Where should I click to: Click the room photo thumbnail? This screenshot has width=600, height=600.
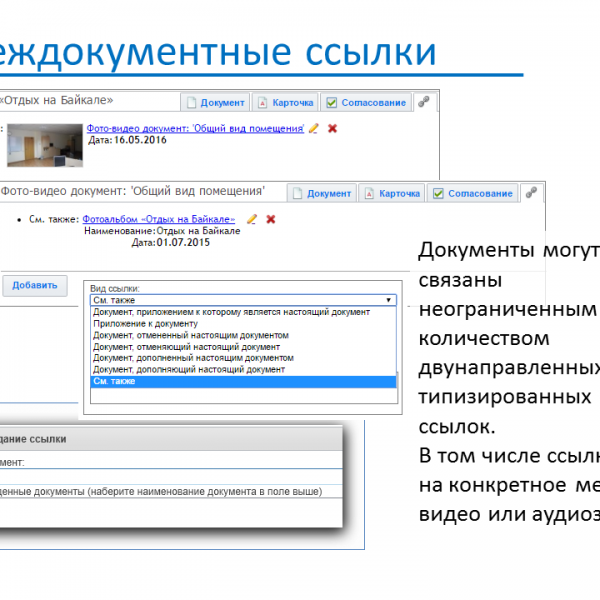pos(44,144)
